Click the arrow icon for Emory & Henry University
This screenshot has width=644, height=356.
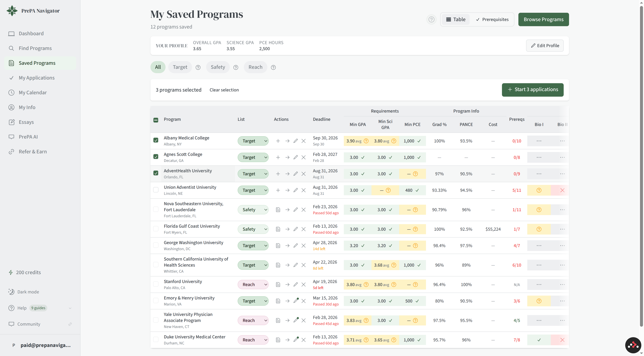287,301
